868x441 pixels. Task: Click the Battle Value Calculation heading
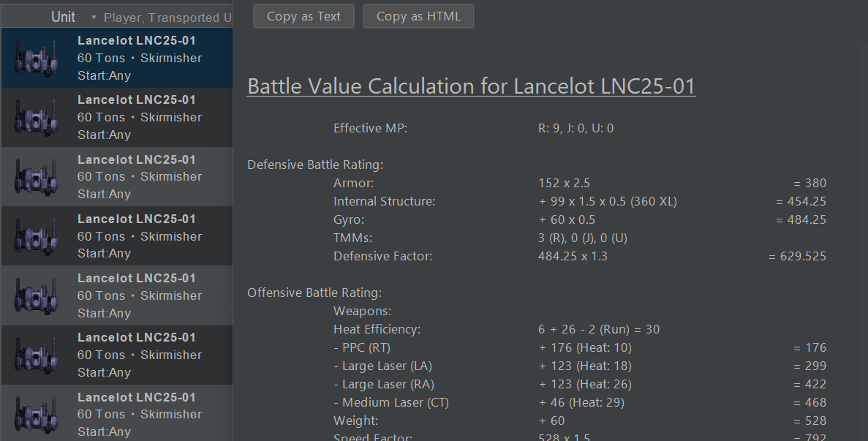click(x=471, y=86)
